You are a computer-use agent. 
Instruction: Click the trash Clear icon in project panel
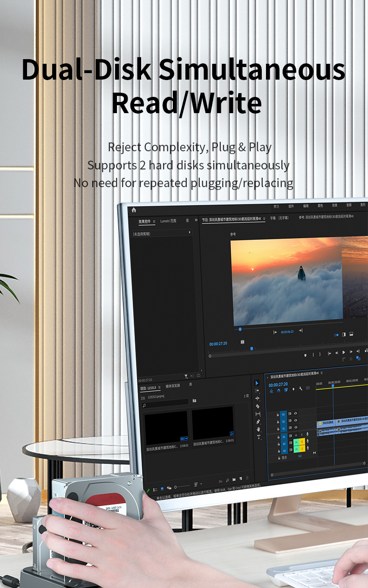[247, 477]
